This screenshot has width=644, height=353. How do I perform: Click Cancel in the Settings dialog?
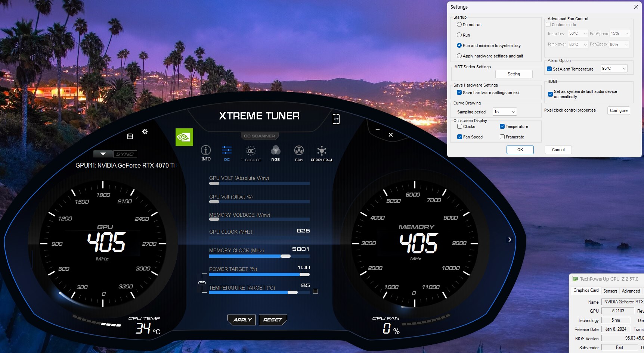point(558,150)
